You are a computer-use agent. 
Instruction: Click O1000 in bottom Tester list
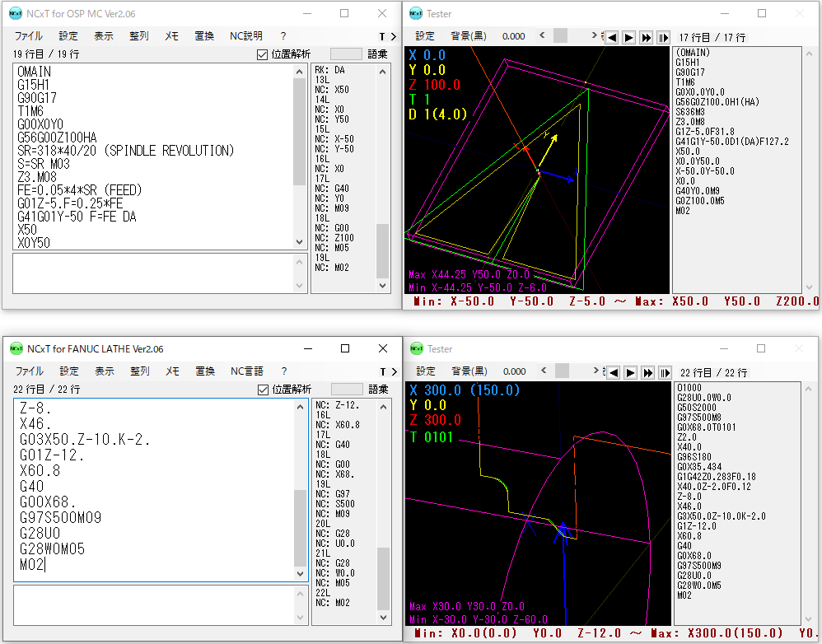(689, 388)
